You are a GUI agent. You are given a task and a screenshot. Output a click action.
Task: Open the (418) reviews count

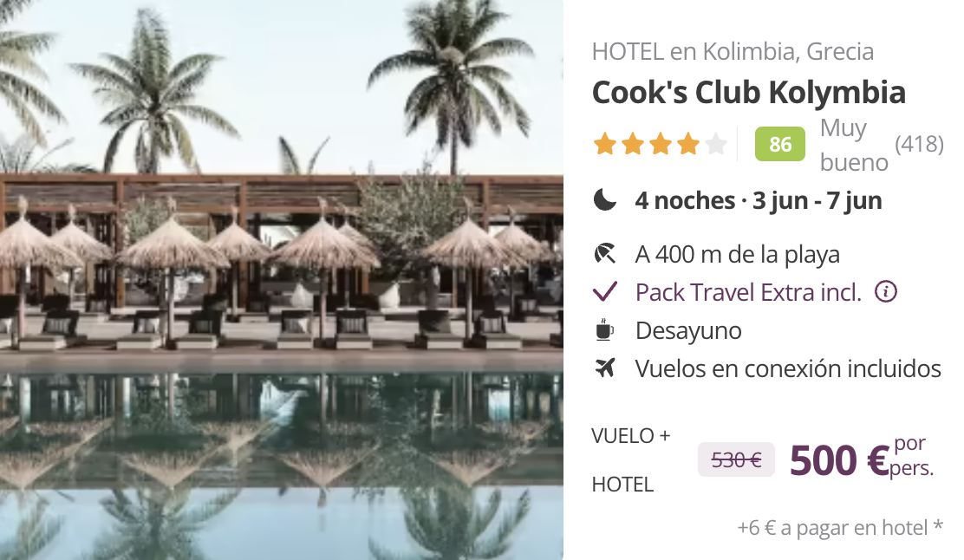[919, 144]
